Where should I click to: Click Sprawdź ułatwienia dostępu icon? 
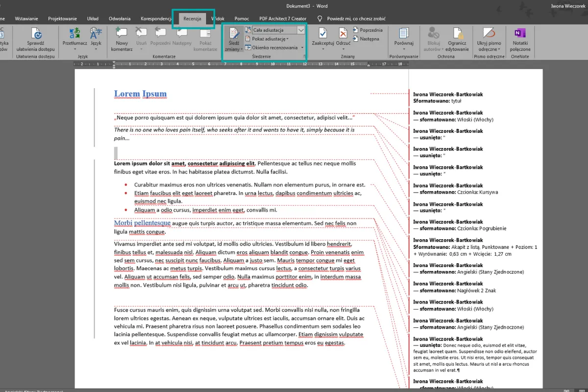tap(36, 33)
